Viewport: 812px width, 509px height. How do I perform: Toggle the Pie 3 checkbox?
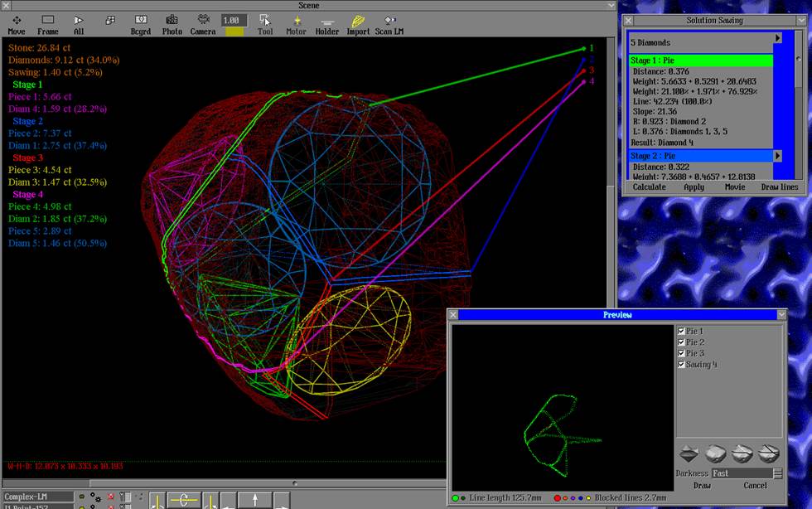pyautogui.click(x=682, y=354)
